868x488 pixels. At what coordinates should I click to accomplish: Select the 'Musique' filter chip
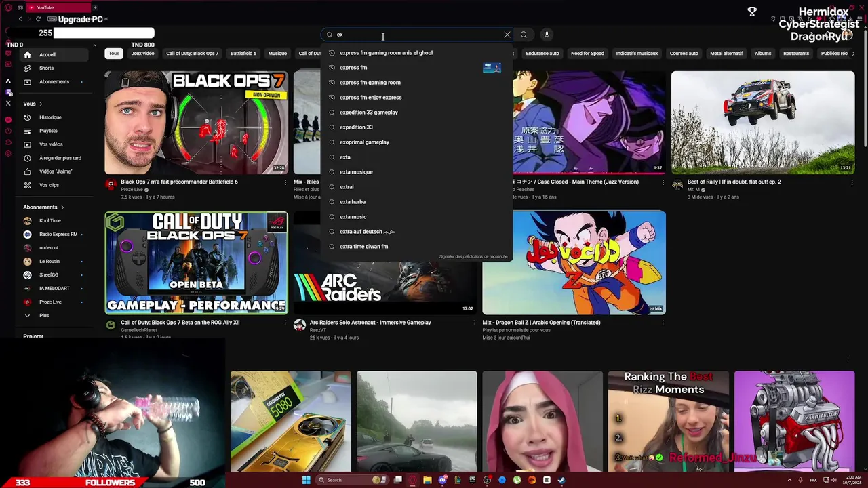pos(277,53)
